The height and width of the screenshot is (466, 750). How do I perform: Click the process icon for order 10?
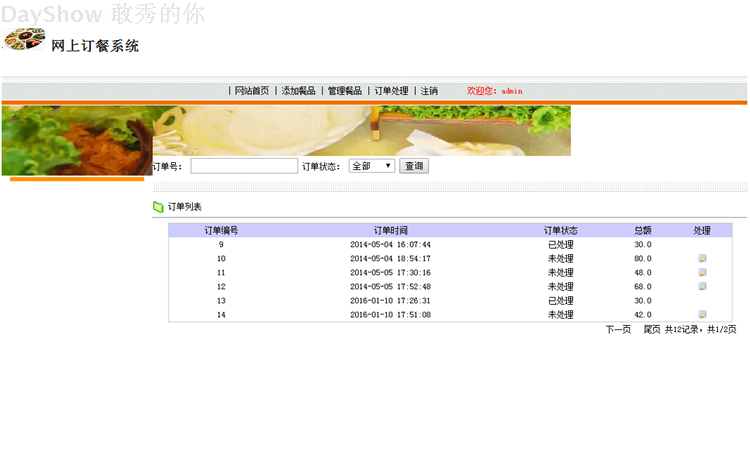pyautogui.click(x=702, y=258)
